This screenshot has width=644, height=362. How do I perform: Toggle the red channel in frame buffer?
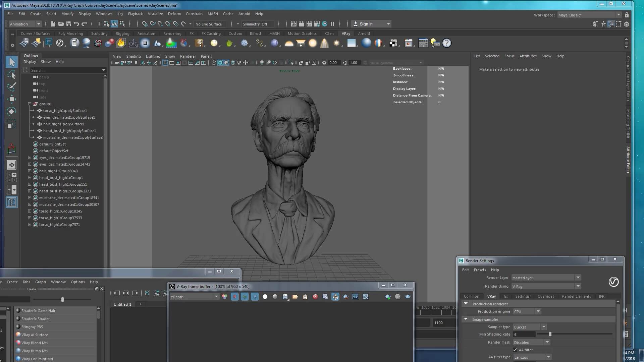(235, 297)
